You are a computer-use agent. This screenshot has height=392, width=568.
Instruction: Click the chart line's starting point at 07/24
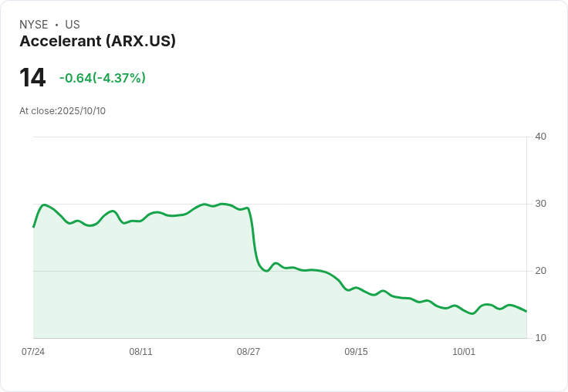coord(34,227)
